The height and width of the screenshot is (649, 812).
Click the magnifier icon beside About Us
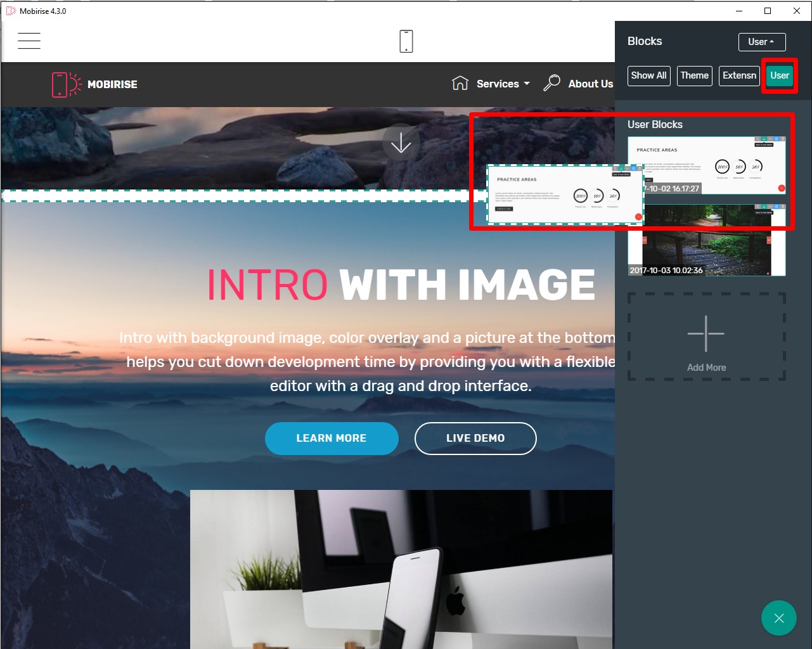coord(551,83)
